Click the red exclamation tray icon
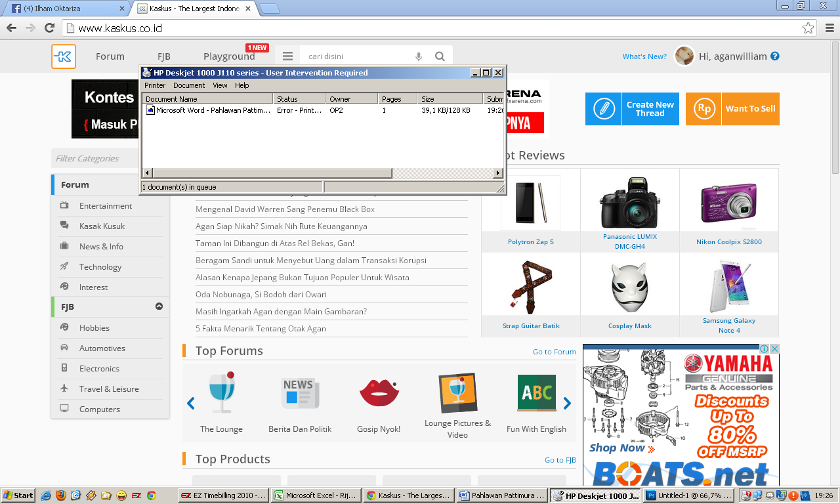The height and width of the screenshot is (504, 840). 793,495
